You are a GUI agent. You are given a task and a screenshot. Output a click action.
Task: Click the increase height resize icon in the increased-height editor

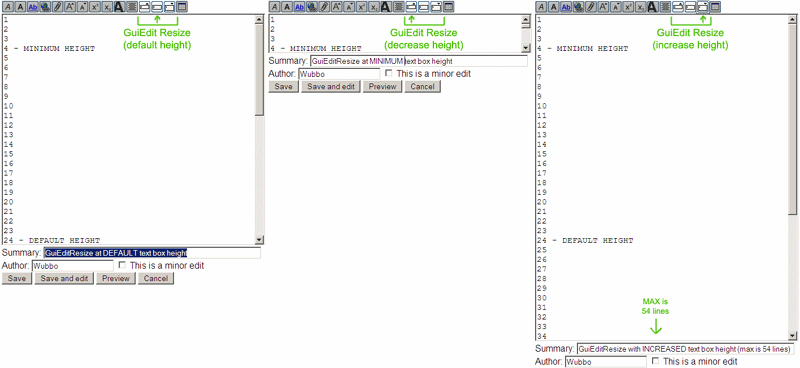click(702, 7)
